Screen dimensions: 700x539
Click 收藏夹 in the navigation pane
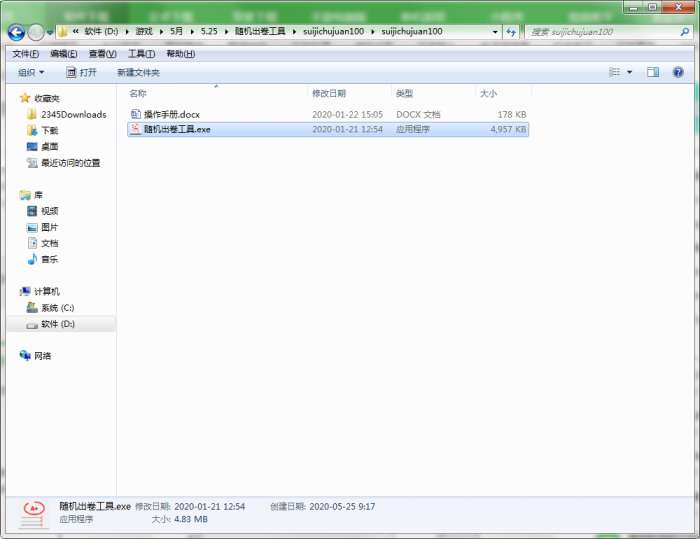46,98
